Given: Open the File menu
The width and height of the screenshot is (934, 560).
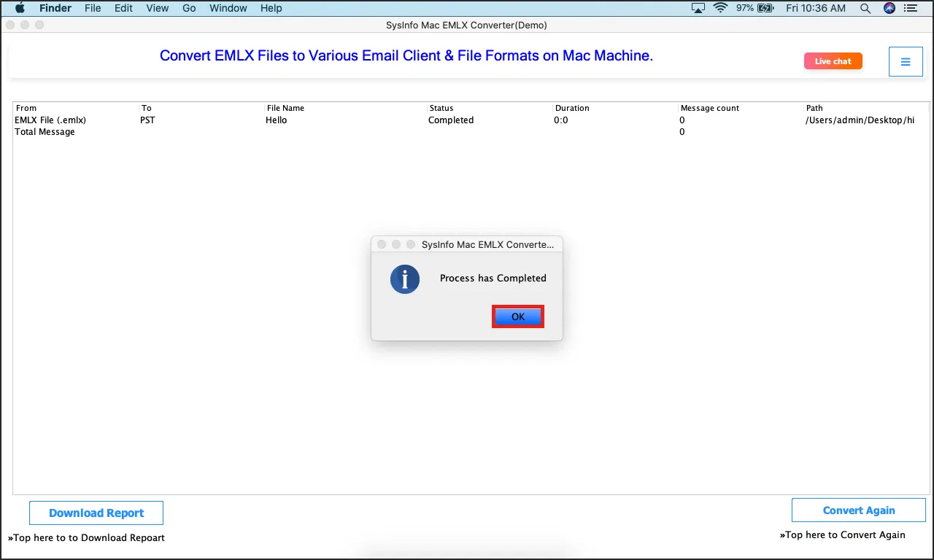Looking at the screenshot, I should (x=93, y=8).
